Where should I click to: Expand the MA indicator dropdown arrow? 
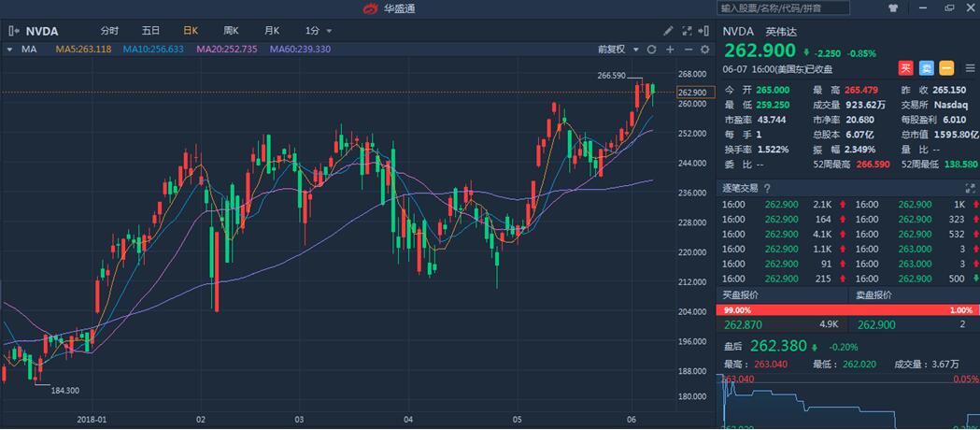[9, 50]
